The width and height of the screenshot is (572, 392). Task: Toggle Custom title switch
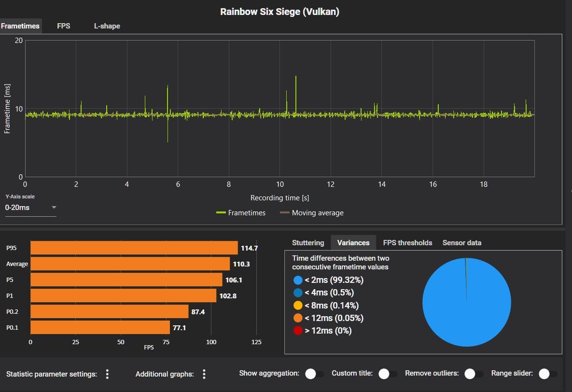pos(388,374)
